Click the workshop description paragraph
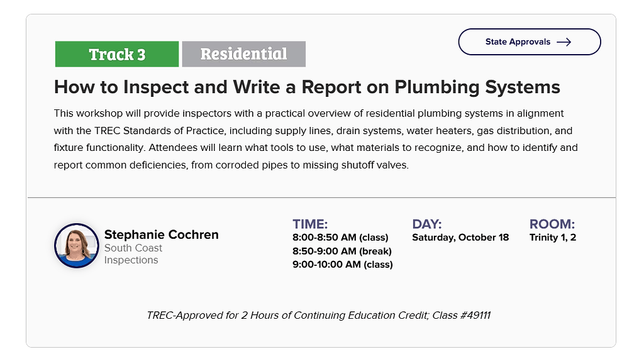The height and width of the screenshot is (359, 644). pyautogui.click(x=316, y=140)
